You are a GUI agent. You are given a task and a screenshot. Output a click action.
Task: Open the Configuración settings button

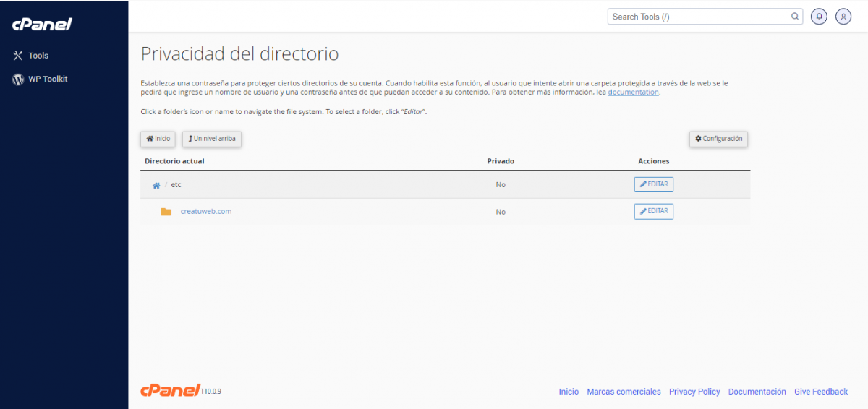pyautogui.click(x=718, y=139)
